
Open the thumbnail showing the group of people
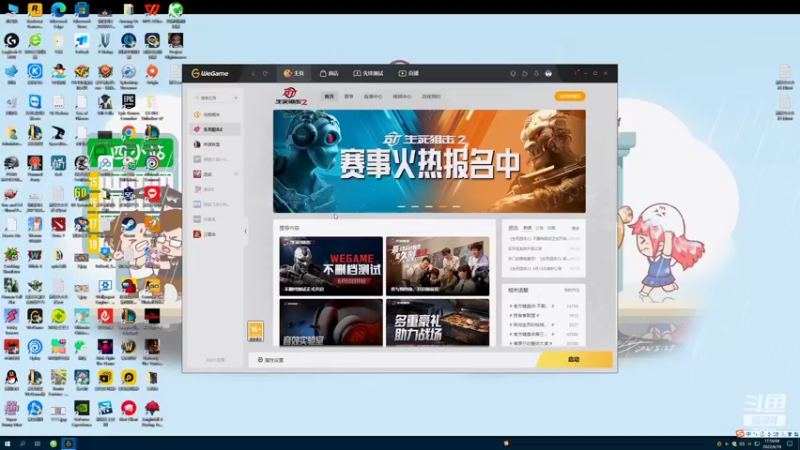438,266
